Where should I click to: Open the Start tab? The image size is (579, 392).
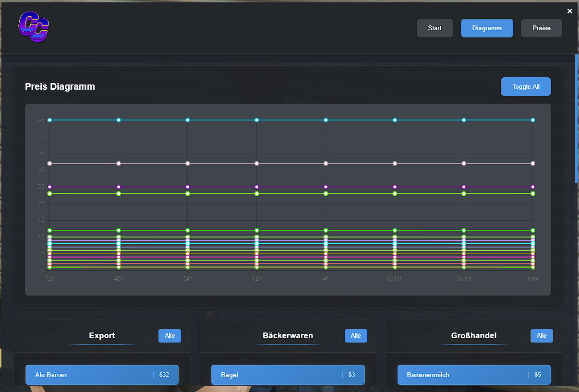pos(434,28)
